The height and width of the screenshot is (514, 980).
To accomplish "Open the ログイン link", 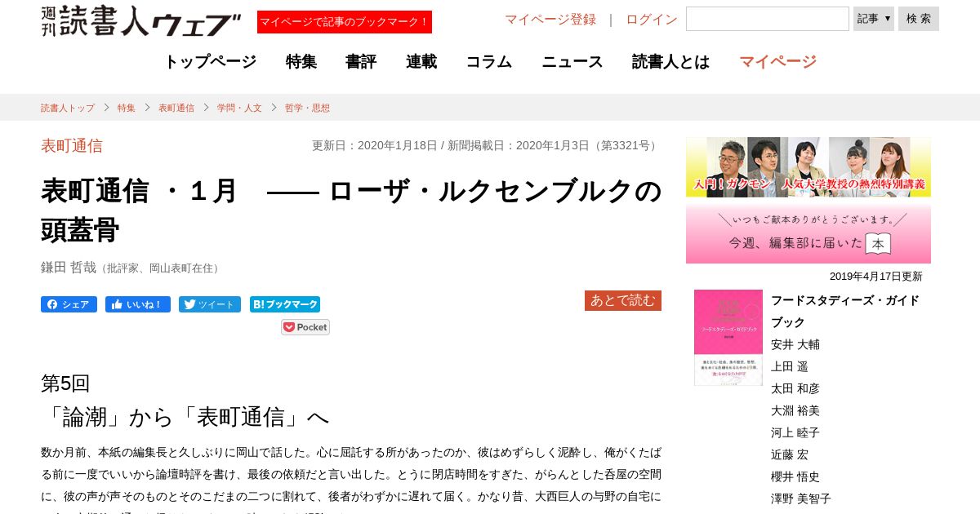I will (x=652, y=20).
